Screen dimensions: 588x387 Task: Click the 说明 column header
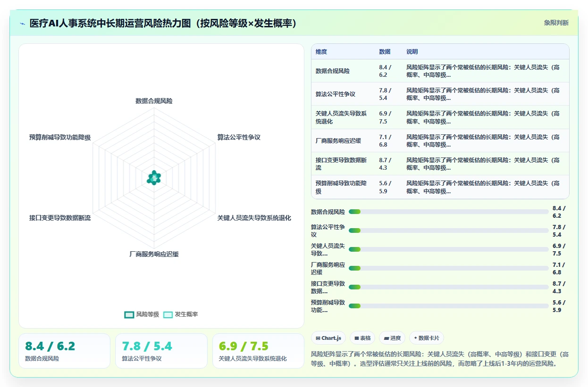click(412, 52)
